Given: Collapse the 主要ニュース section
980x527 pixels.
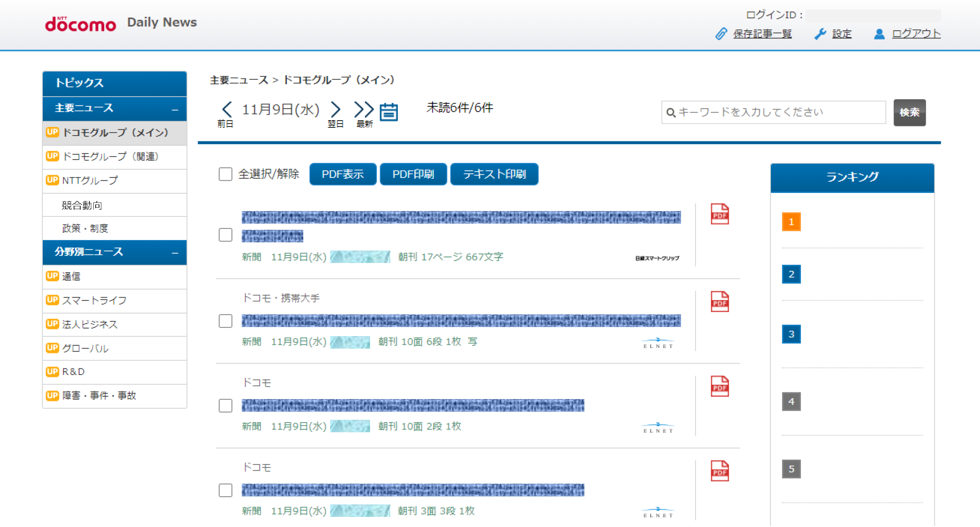Looking at the screenshot, I should 175,110.
